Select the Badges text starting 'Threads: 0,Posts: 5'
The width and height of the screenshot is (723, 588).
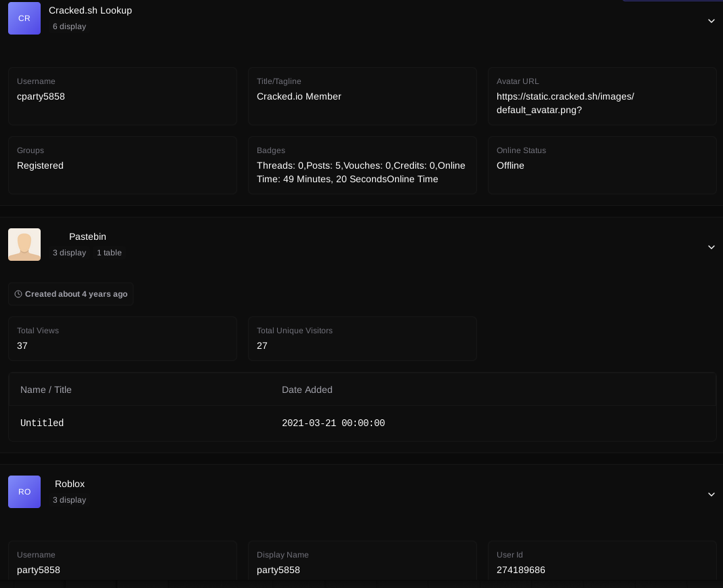pos(361,172)
